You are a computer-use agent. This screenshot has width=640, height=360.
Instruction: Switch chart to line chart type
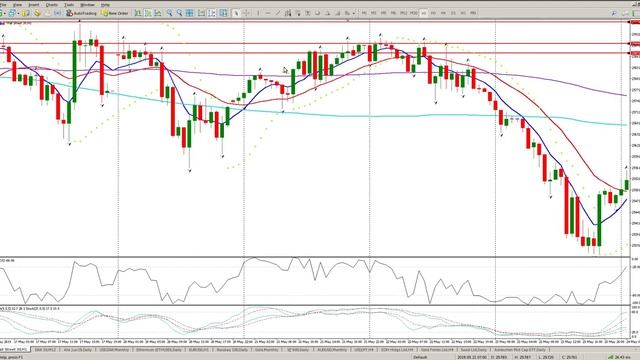pyautogui.click(x=158, y=13)
